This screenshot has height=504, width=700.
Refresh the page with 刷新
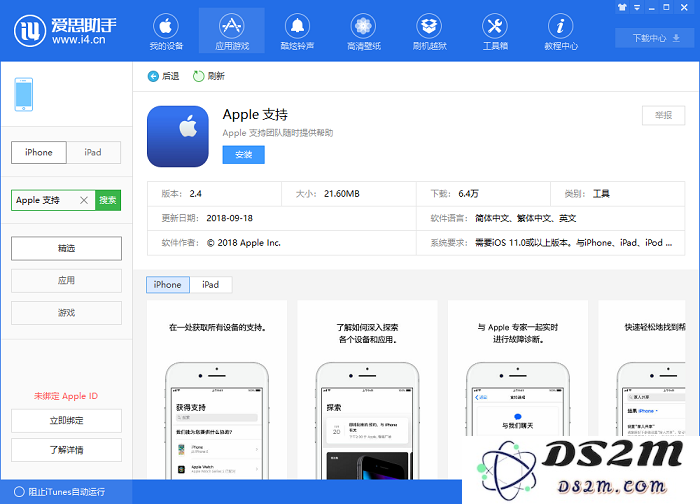208,76
